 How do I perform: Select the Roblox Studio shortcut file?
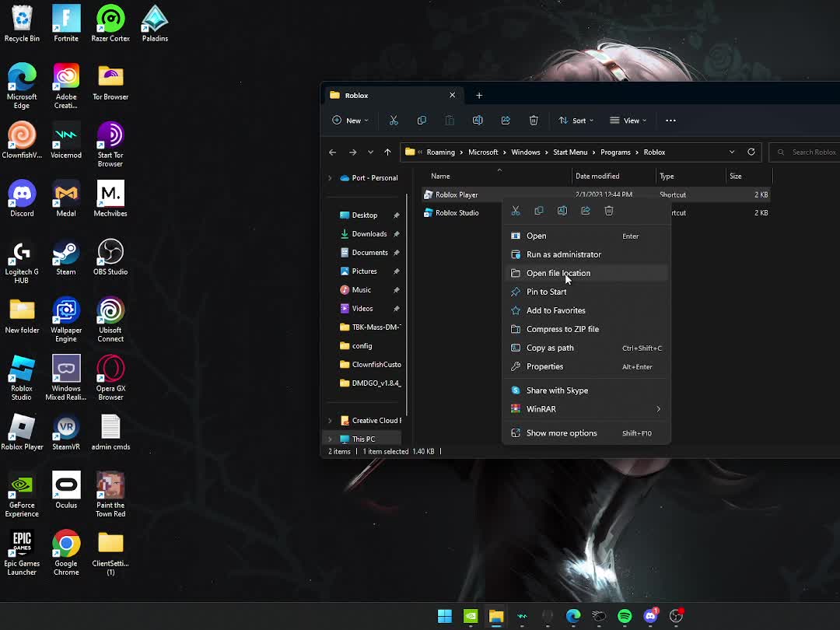[457, 213]
